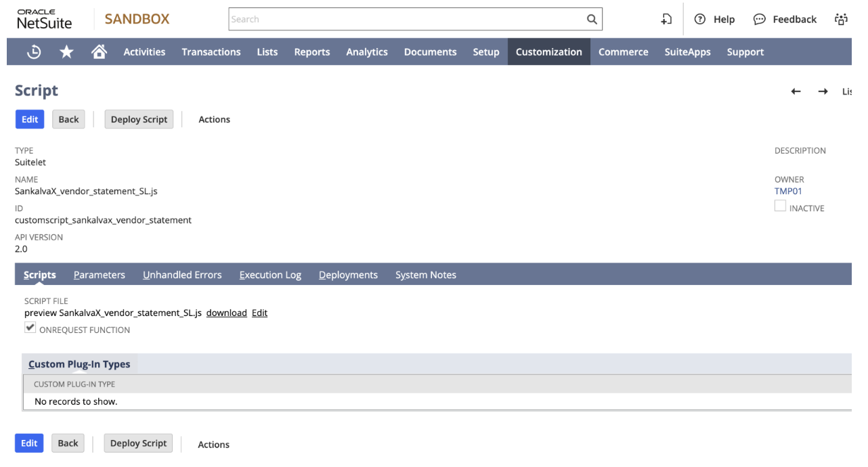
Task: Open the Reports menu
Action: [312, 52]
